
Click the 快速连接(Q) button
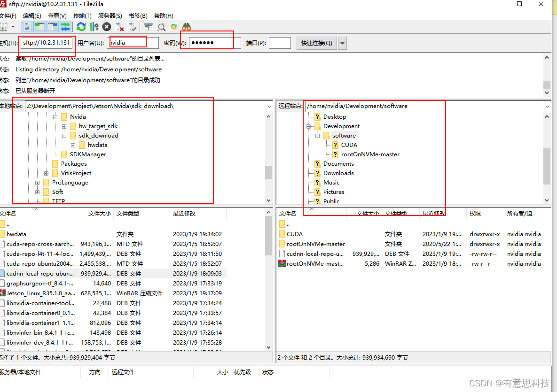click(316, 43)
